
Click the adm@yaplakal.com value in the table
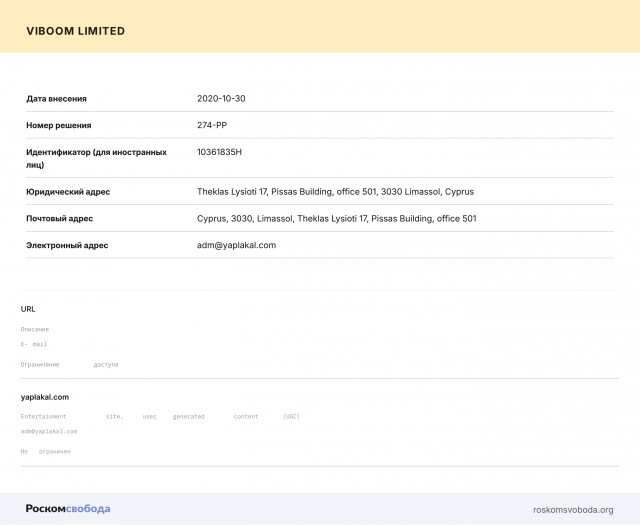tap(236, 245)
